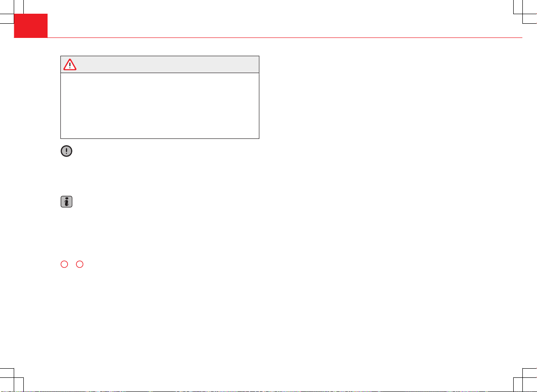Click inside the empty warning box body
The height and width of the screenshot is (392, 537).
click(160, 106)
